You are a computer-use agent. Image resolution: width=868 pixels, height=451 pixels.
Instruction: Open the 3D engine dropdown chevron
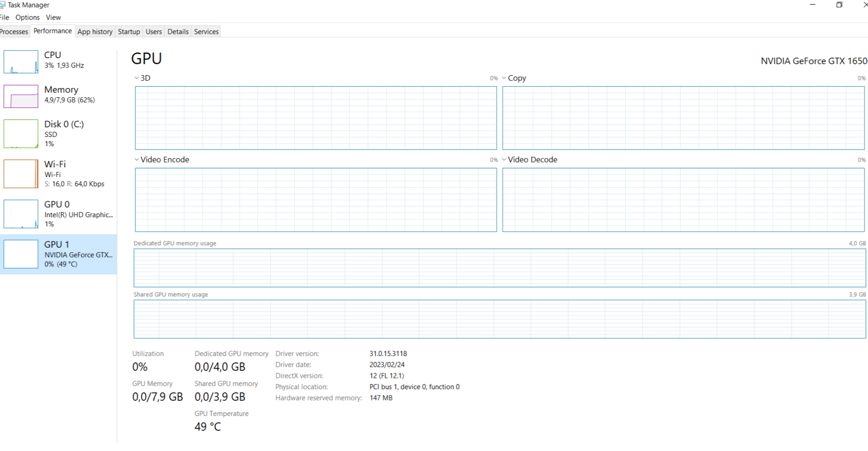click(137, 78)
